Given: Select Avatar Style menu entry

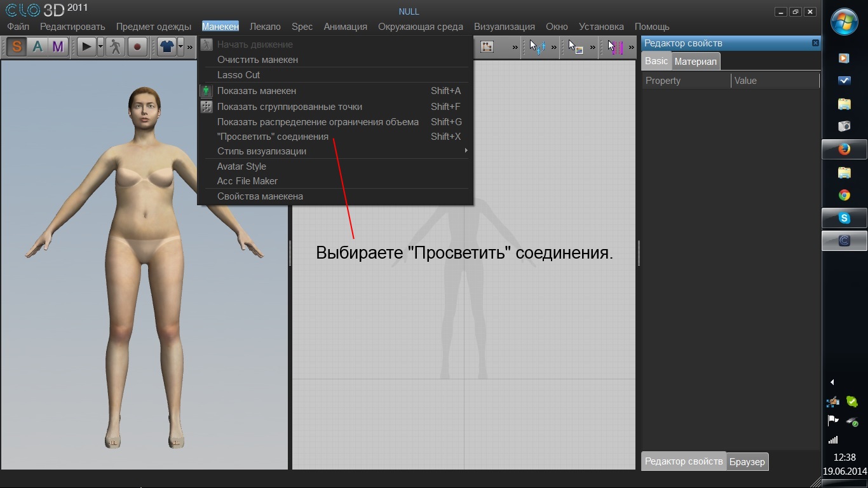Looking at the screenshot, I should click(x=335, y=166).
